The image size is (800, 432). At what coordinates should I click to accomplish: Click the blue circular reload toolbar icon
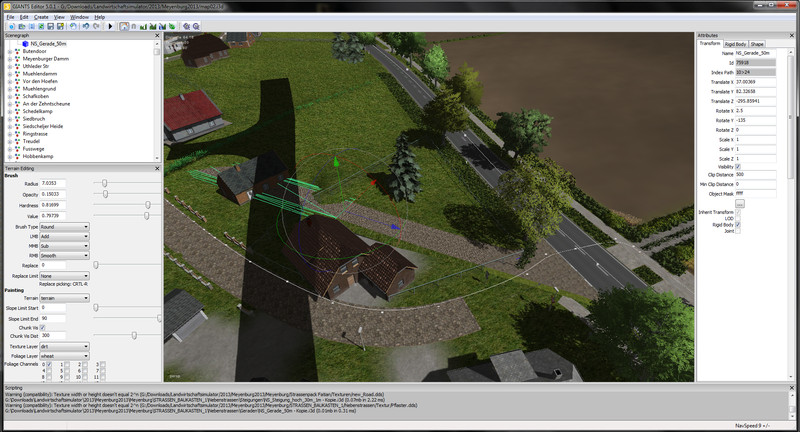[73, 26]
